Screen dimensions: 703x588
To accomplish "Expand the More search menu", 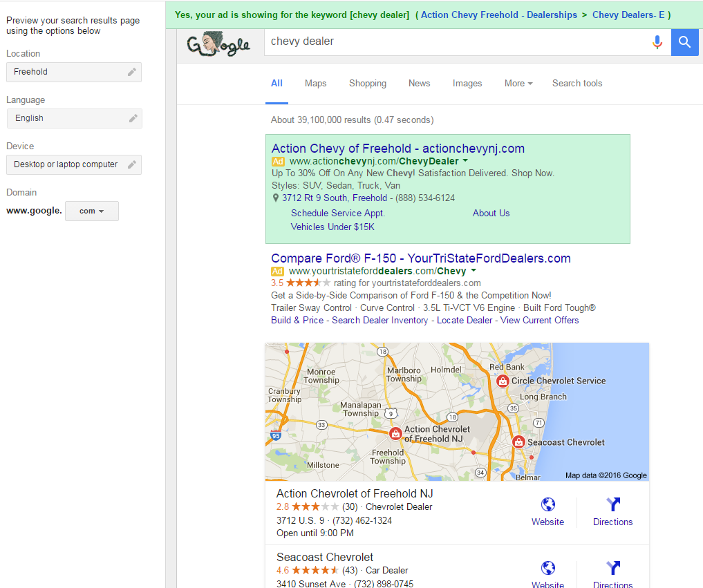I will pos(518,84).
